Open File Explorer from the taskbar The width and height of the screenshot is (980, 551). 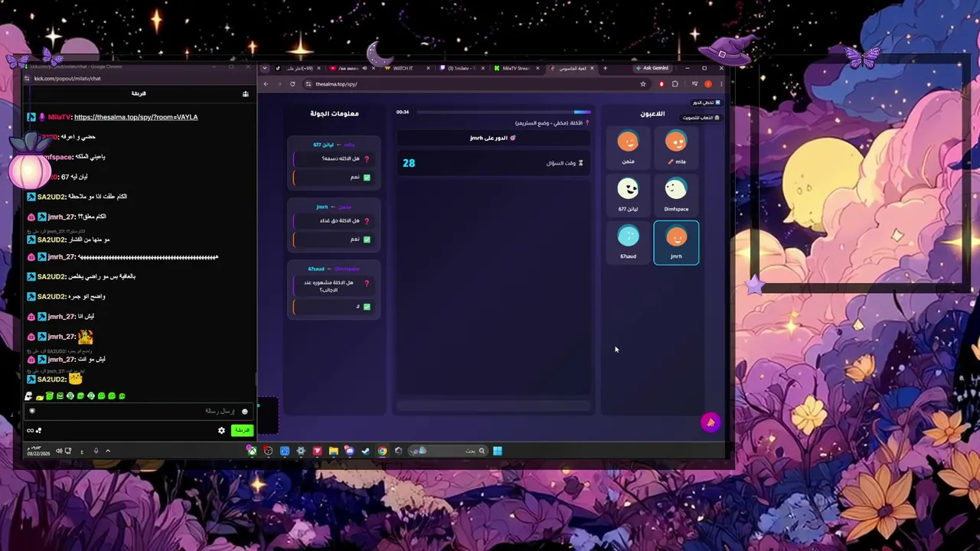point(333,451)
